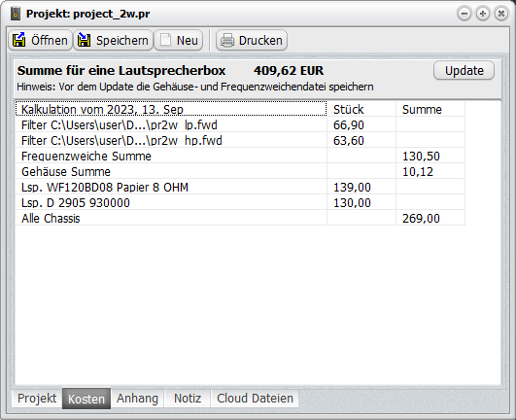Click the speaker app icon in title bar
The width and height of the screenshot is (516, 420).
[x=16, y=14]
